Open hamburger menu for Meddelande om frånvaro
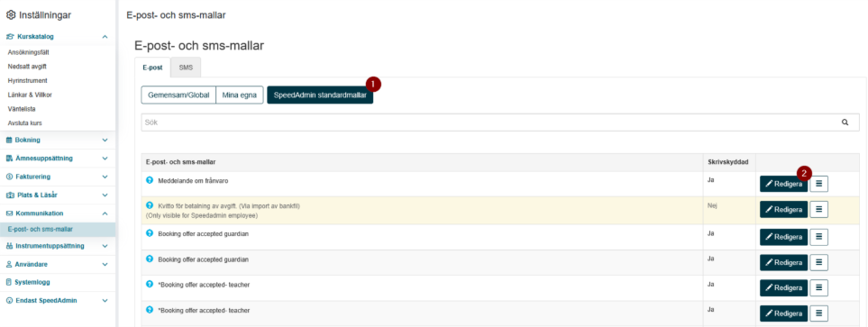This screenshot has height=327, width=868. pyautogui.click(x=818, y=185)
